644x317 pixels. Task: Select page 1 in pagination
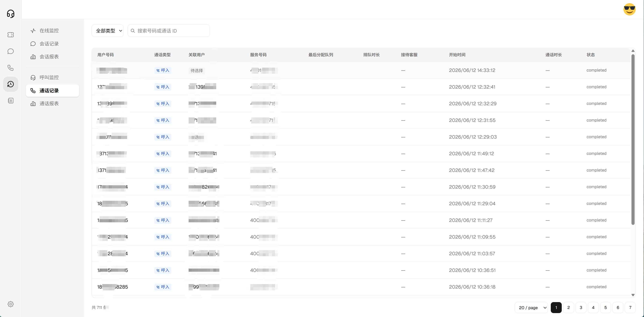pos(556,308)
